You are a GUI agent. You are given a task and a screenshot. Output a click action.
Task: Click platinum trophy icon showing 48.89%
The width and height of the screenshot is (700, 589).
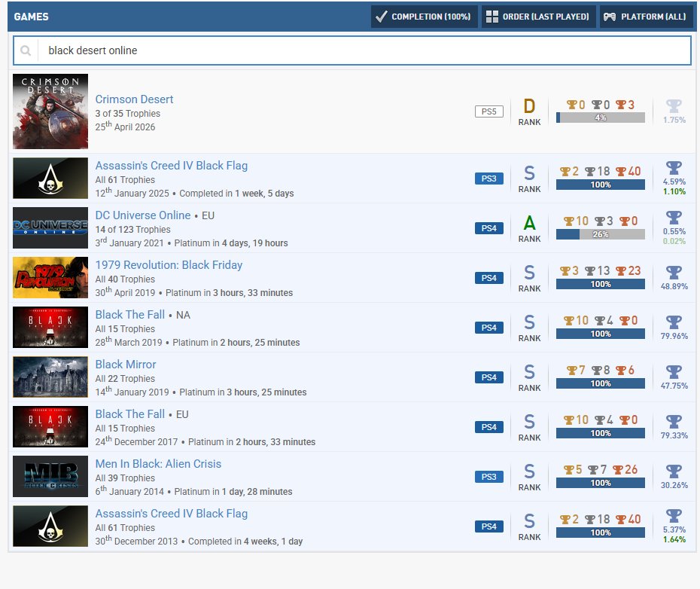pos(674,273)
